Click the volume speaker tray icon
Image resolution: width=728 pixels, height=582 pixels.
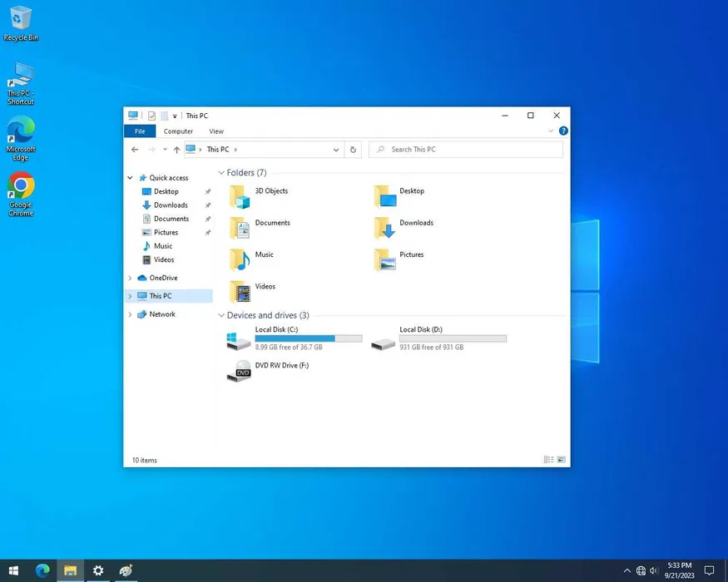coord(654,570)
